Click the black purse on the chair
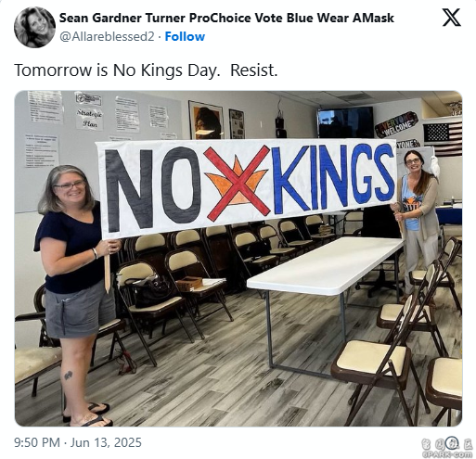Image resolution: width=476 pixels, height=459 pixels. [x=150, y=291]
